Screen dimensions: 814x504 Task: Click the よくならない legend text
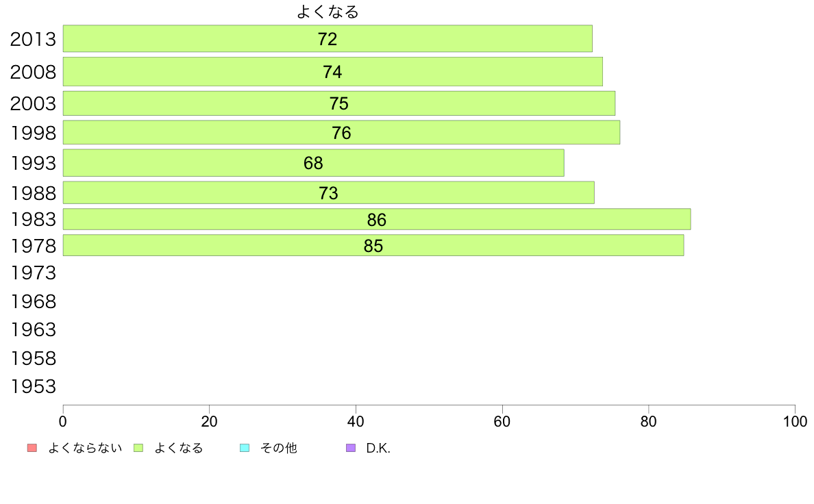pyautogui.click(x=84, y=448)
